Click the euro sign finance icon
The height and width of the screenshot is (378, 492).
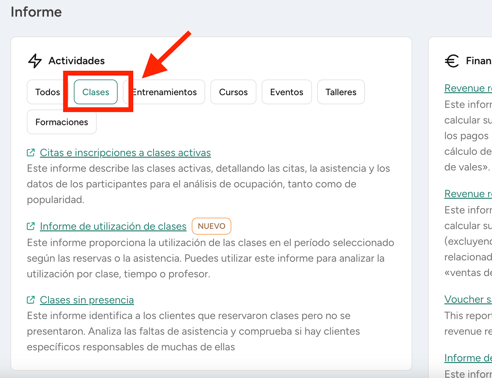[x=452, y=61]
